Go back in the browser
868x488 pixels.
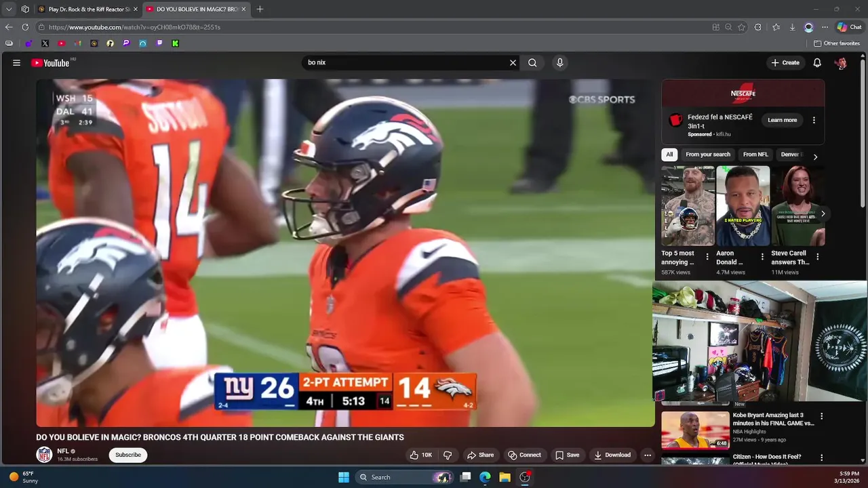pyautogui.click(x=9, y=27)
